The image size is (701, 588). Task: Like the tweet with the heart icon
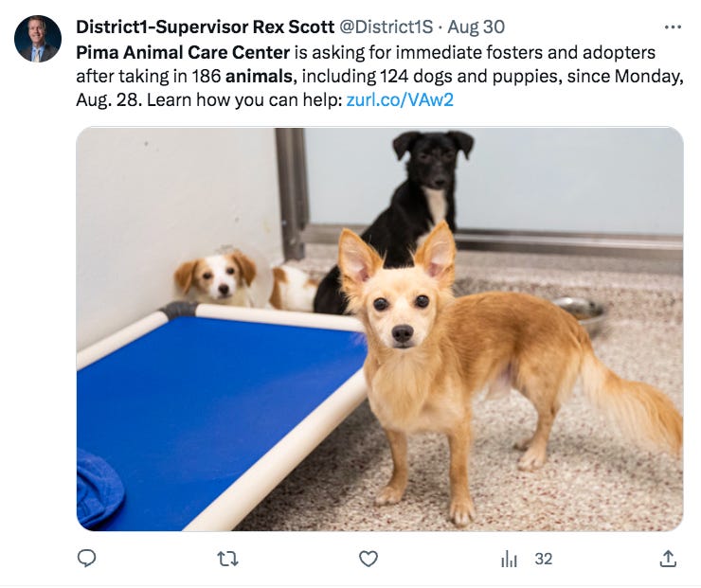pos(368,559)
